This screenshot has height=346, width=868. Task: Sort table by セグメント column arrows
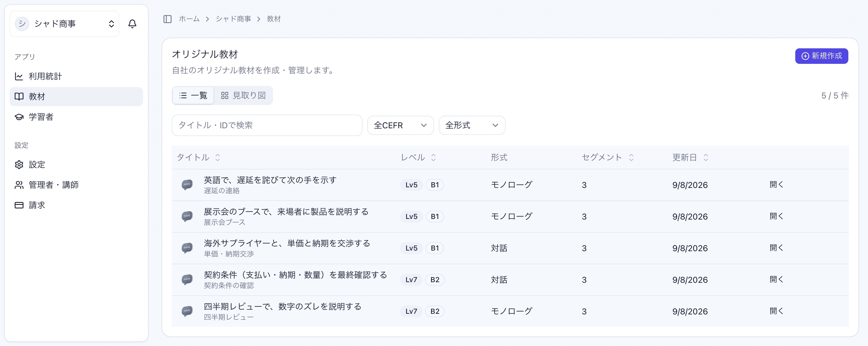[x=631, y=157]
